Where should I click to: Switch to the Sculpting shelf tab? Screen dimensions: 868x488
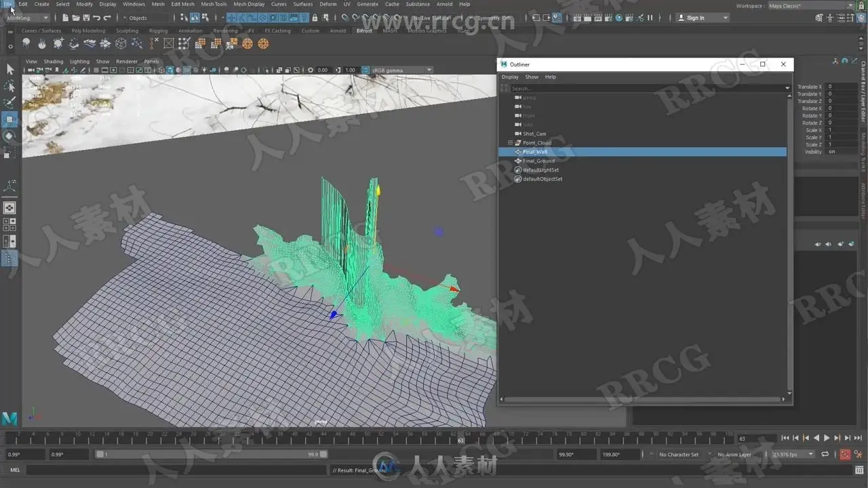pyautogui.click(x=127, y=30)
